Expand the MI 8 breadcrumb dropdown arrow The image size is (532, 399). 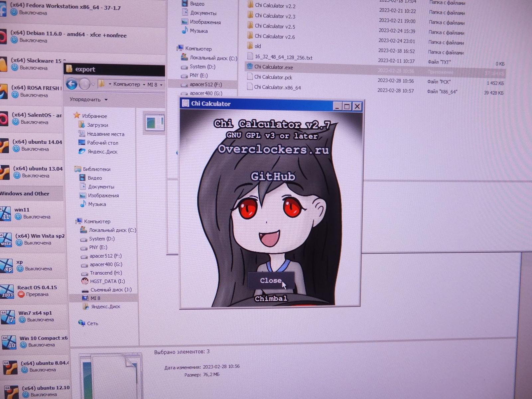[161, 85]
